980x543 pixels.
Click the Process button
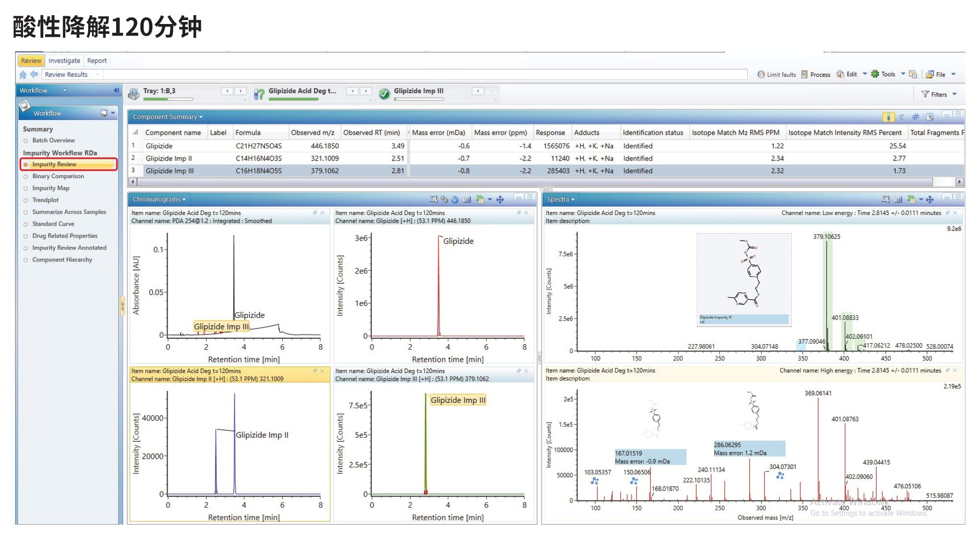(x=815, y=74)
